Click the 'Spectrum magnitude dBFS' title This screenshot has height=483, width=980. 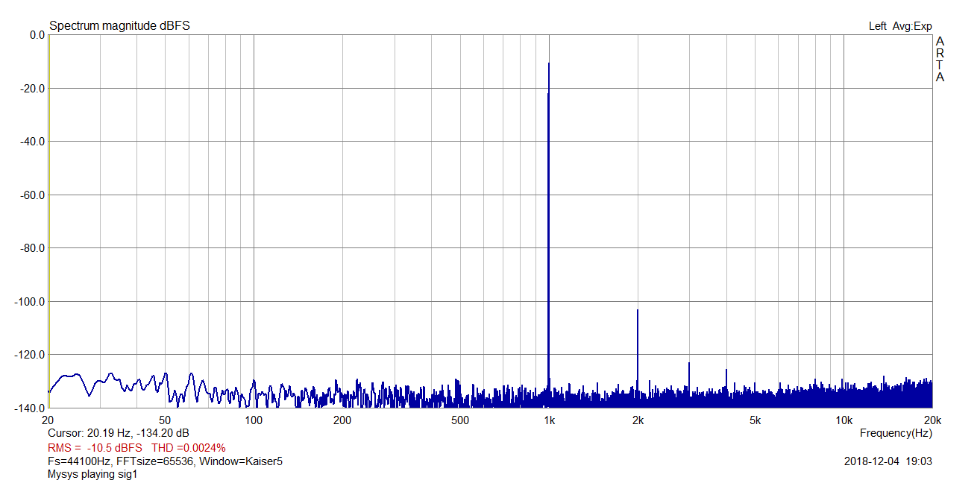(x=119, y=26)
